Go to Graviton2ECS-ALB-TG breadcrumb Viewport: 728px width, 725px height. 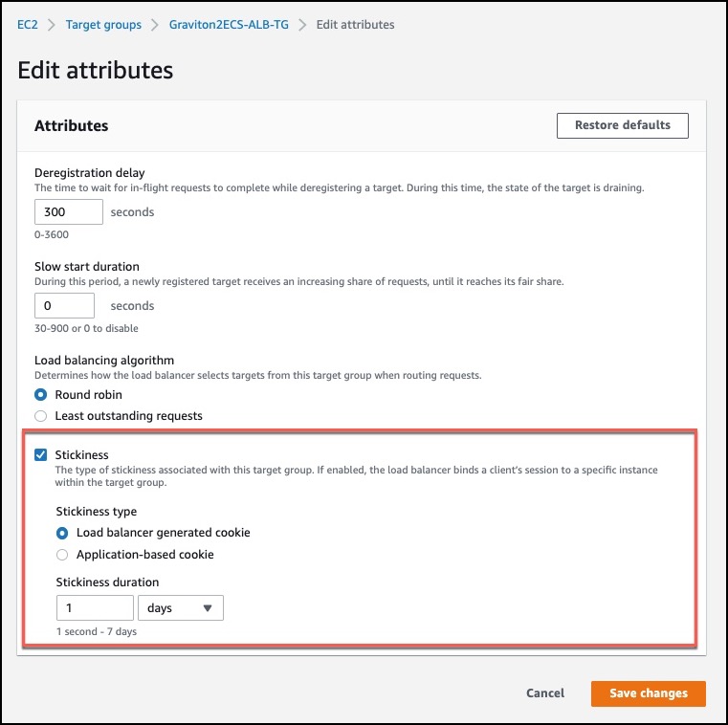point(229,25)
